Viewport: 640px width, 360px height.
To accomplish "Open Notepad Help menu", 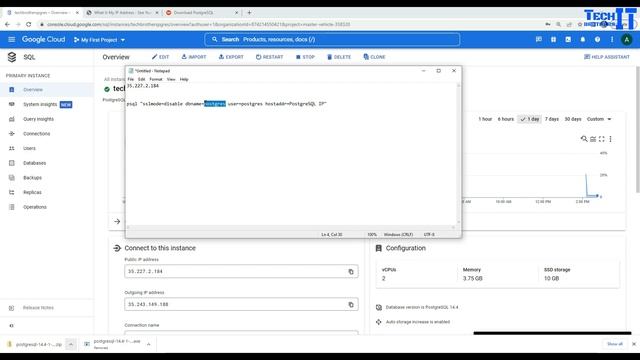I will pyautogui.click(x=184, y=79).
